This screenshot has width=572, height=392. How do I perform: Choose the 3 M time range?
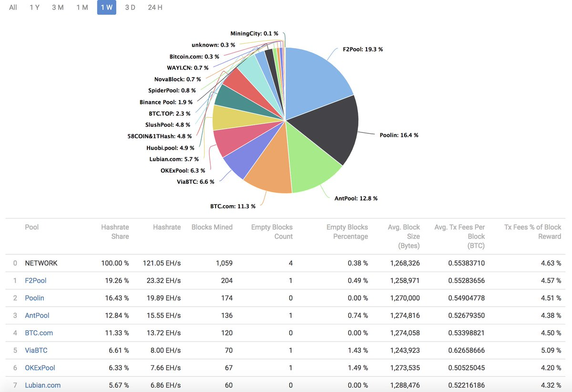58,8
